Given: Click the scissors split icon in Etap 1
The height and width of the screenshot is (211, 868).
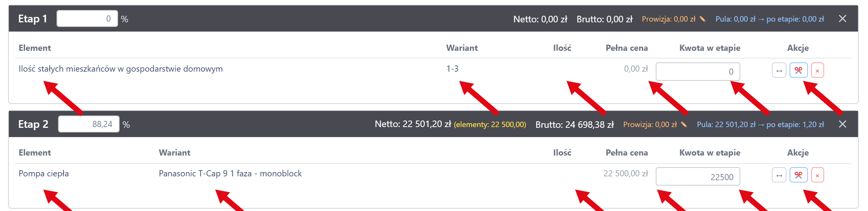Looking at the screenshot, I should 798,70.
